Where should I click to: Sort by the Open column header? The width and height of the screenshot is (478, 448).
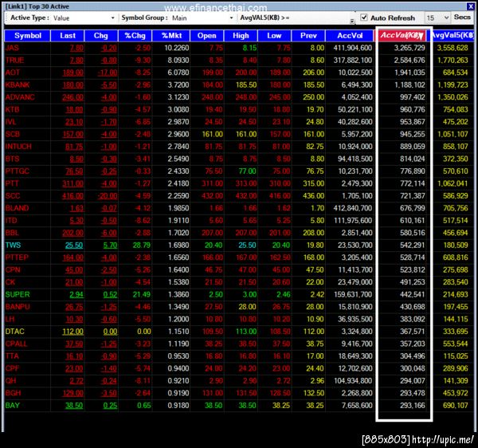click(206, 36)
